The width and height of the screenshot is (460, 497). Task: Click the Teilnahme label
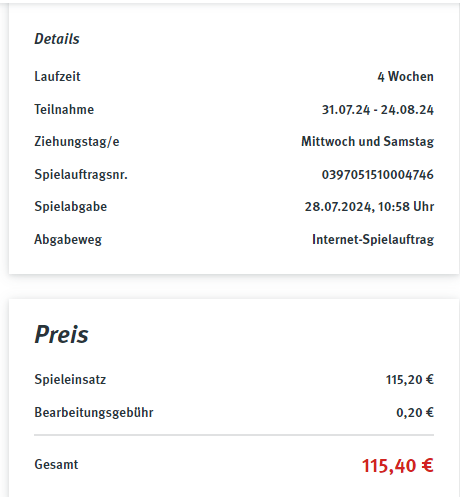[64, 109]
